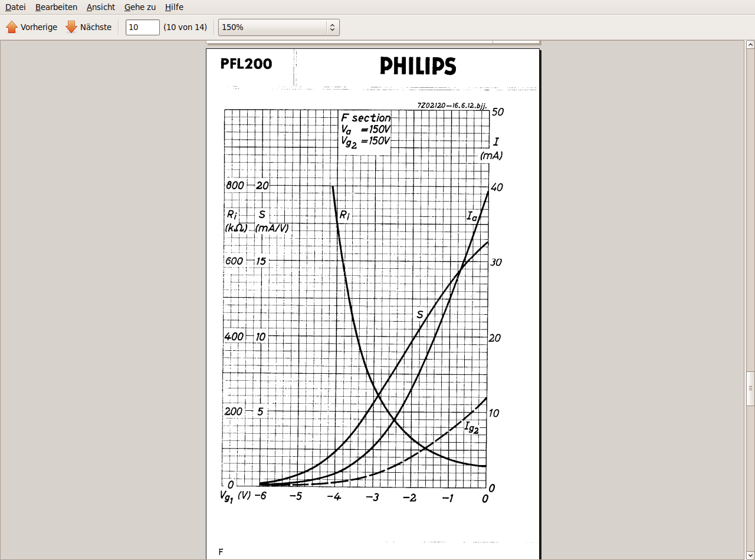
Task: Click the orange down-arrow Nächste icon
Action: click(x=71, y=27)
